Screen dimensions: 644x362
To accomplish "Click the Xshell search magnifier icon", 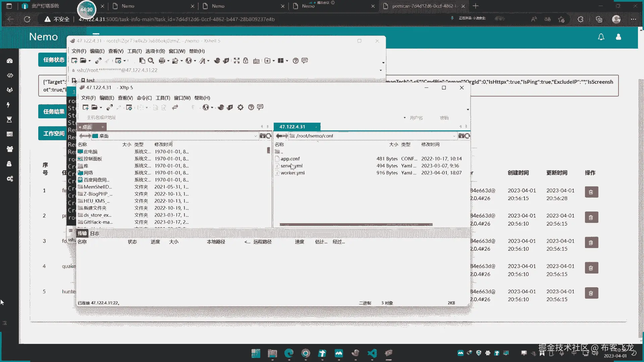I will (151, 61).
